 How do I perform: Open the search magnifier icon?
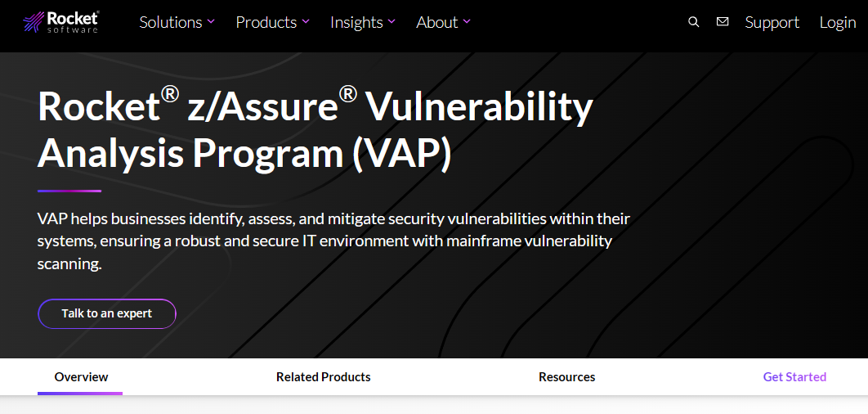tap(694, 22)
